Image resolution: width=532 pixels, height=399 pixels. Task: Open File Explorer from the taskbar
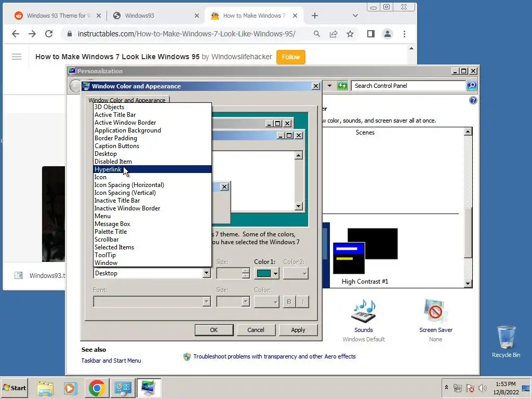point(45,388)
